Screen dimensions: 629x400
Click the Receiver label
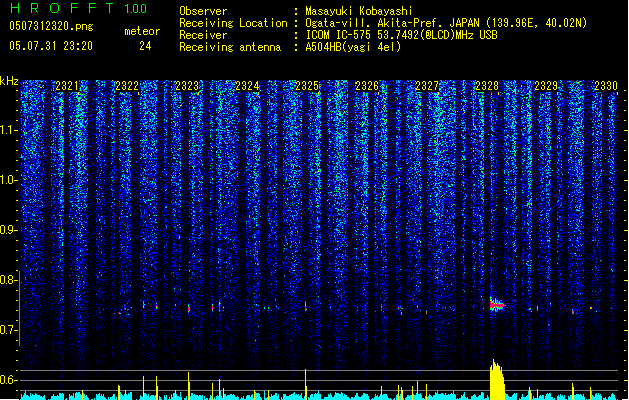tap(203, 35)
